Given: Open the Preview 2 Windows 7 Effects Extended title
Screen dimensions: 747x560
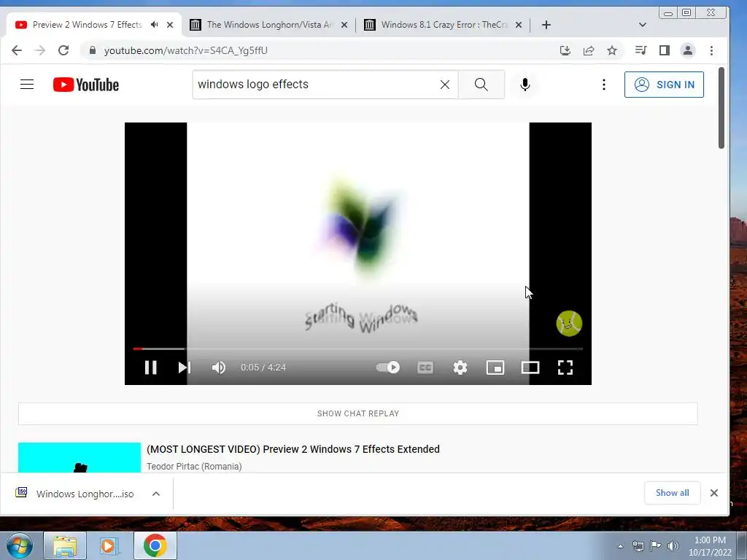Looking at the screenshot, I should (x=293, y=449).
